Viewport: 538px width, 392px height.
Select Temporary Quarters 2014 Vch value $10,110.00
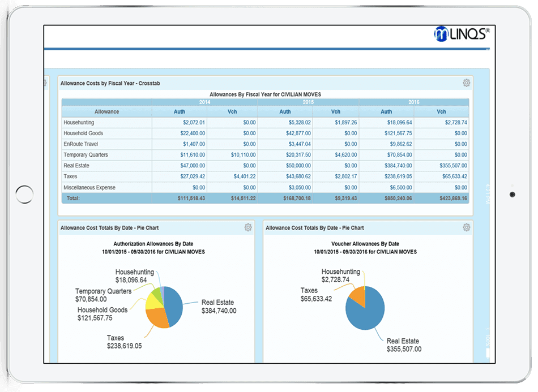click(x=242, y=155)
